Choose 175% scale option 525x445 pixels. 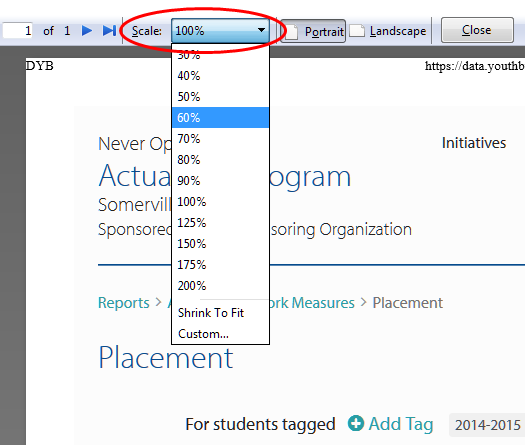220,265
